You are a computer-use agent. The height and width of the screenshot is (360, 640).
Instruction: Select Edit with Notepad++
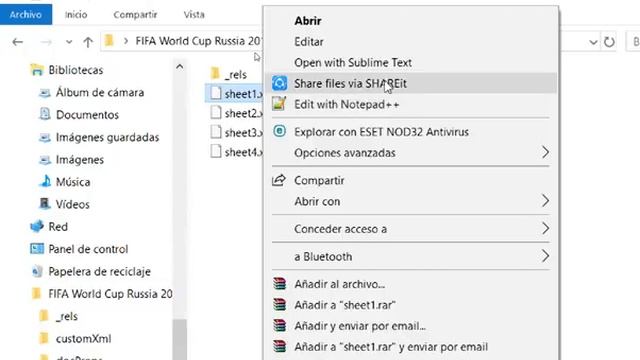point(411,104)
